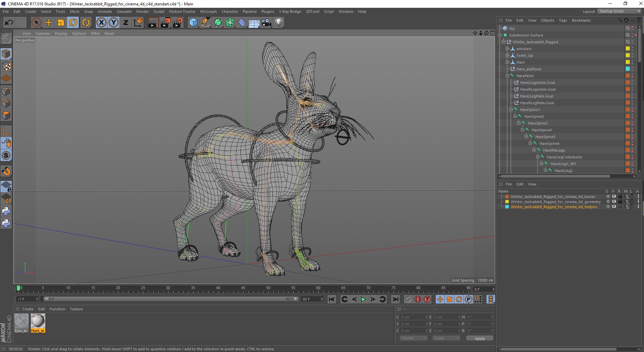Click the Apply button
This screenshot has width=644, height=352.
480,338
